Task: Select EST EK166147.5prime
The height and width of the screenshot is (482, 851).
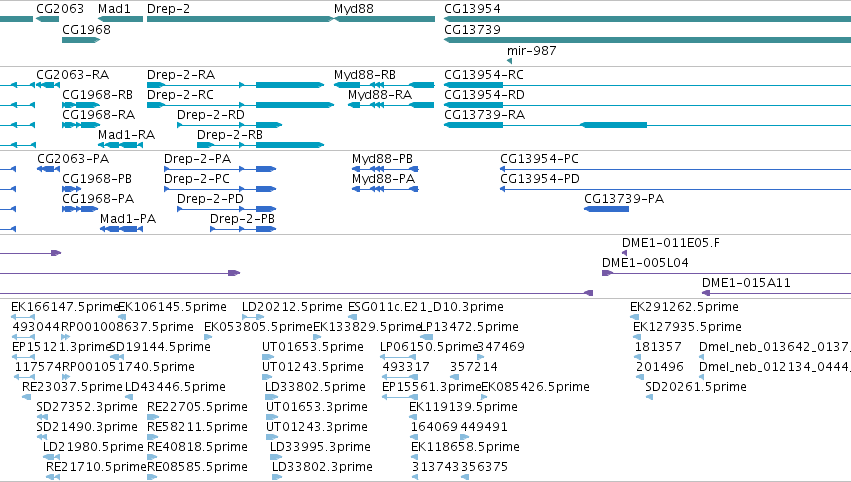Action: pos(65,307)
